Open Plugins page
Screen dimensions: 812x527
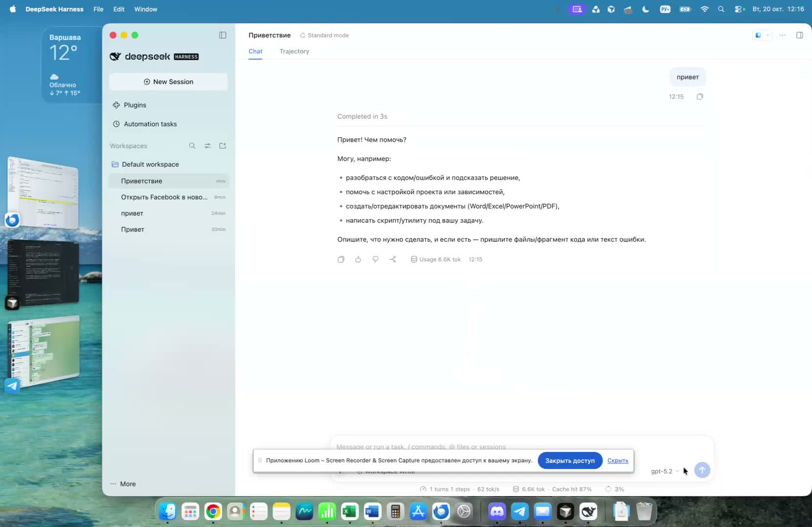pos(130,105)
